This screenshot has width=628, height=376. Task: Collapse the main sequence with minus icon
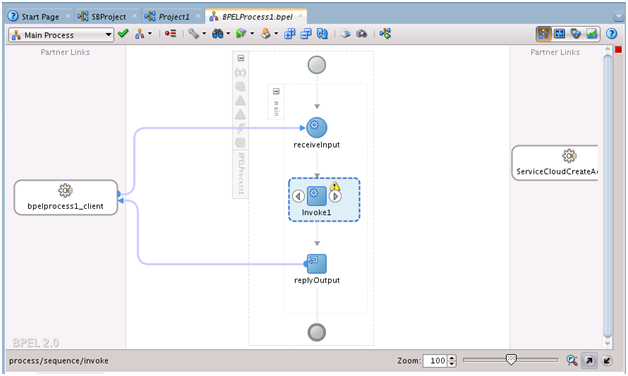point(276,91)
